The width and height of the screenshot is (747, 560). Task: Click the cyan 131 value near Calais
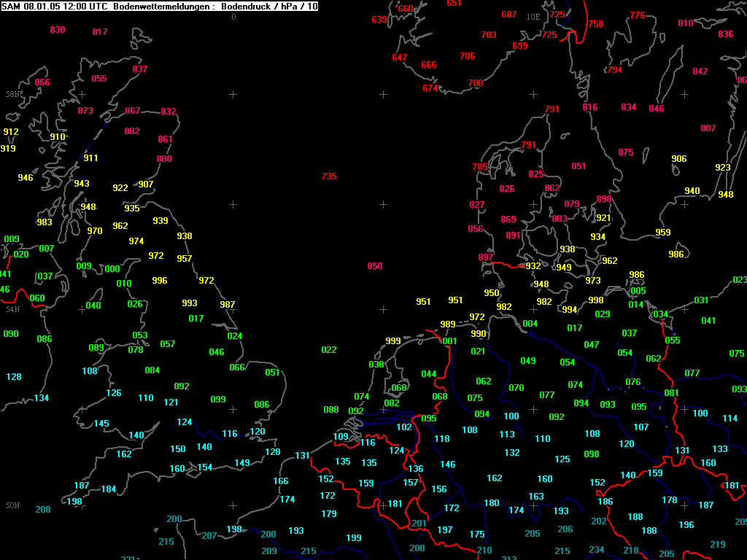(302, 456)
